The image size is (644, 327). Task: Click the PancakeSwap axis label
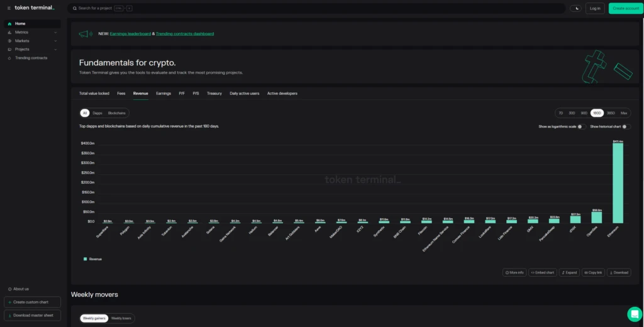coord(548,234)
